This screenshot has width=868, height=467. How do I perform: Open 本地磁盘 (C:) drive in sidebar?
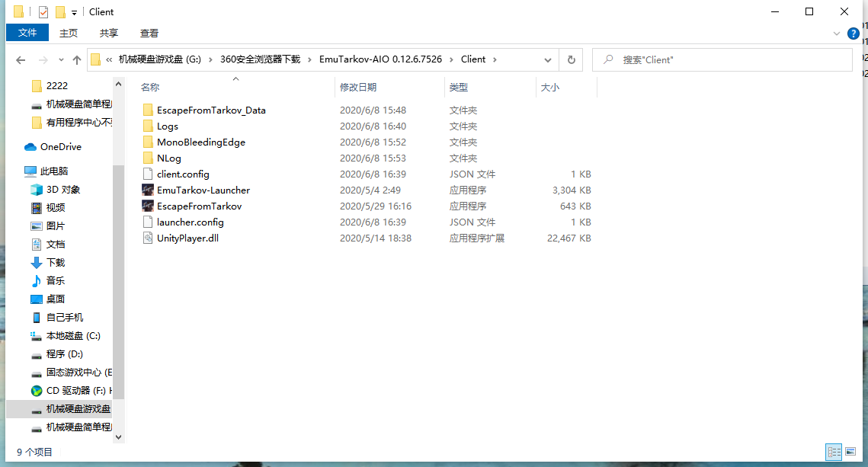pyautogui.click(x=66, y=335)
